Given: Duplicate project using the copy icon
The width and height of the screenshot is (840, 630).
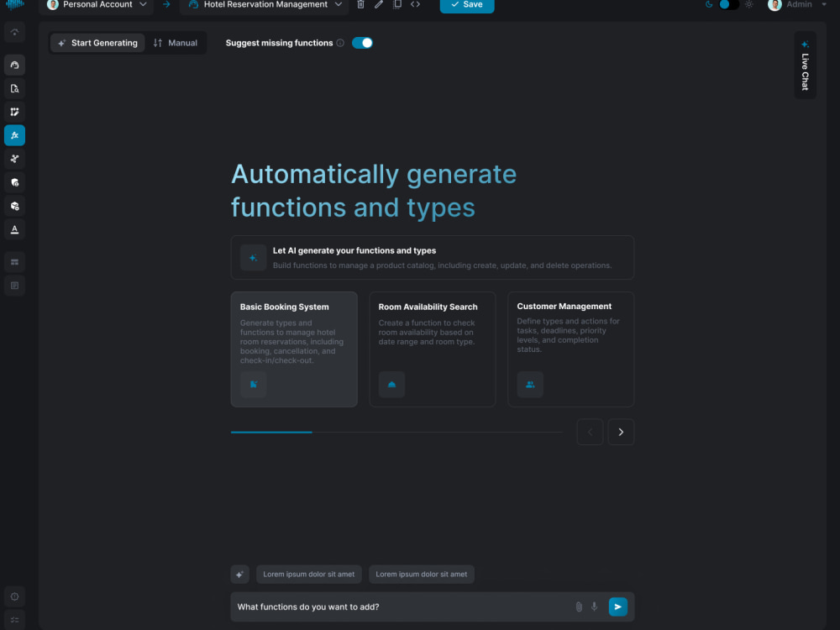Looking at the screenshot, I should 397,4.
